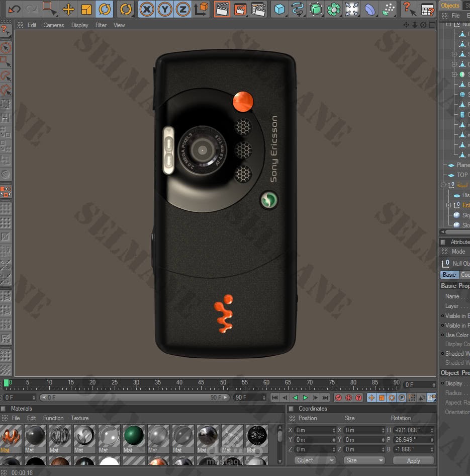Select the green material ball
Screen dimensions: 470x476
click(x=134, y=435)
